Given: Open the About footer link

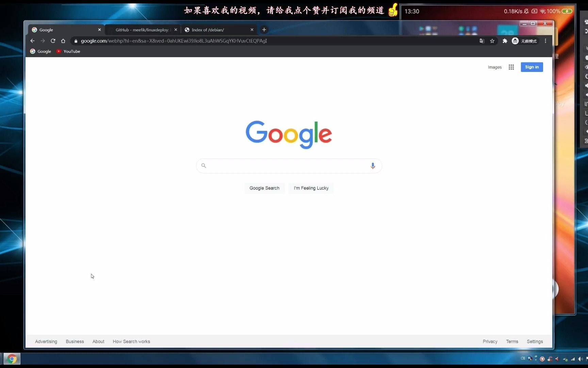Looking at the screenshot, I should tap(98, 341).
